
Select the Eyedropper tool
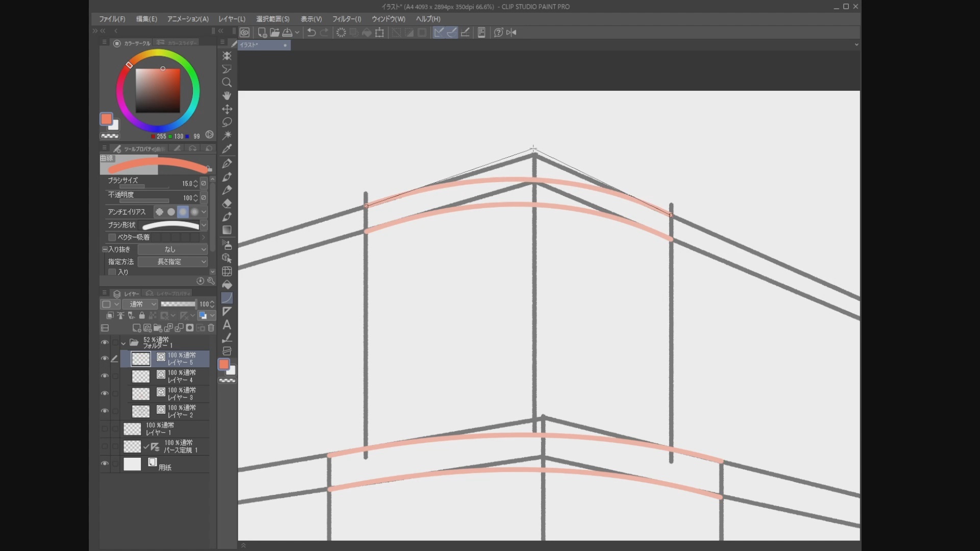(x=227, y=149)
